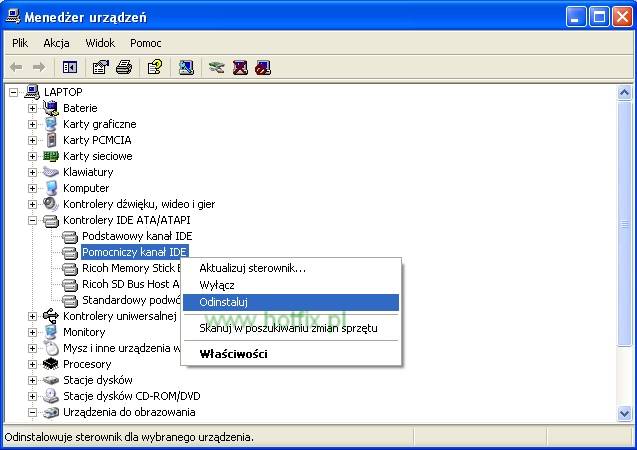
Task: Click the disable device toolbar icon
Action: tap(262, 67)
